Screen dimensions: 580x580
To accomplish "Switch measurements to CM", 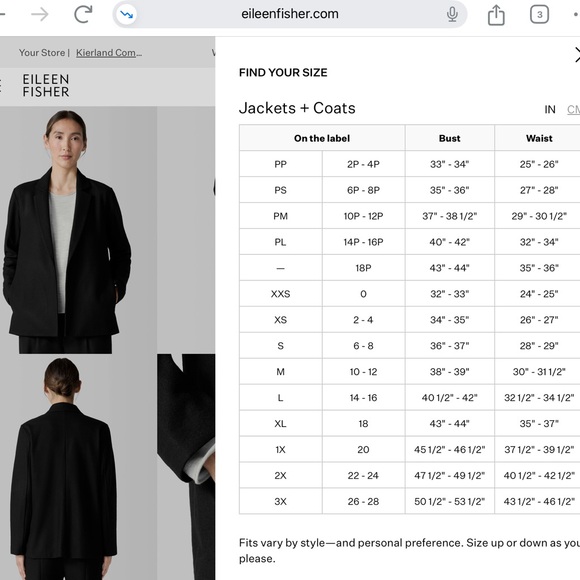I will click(x=573, y=109).
